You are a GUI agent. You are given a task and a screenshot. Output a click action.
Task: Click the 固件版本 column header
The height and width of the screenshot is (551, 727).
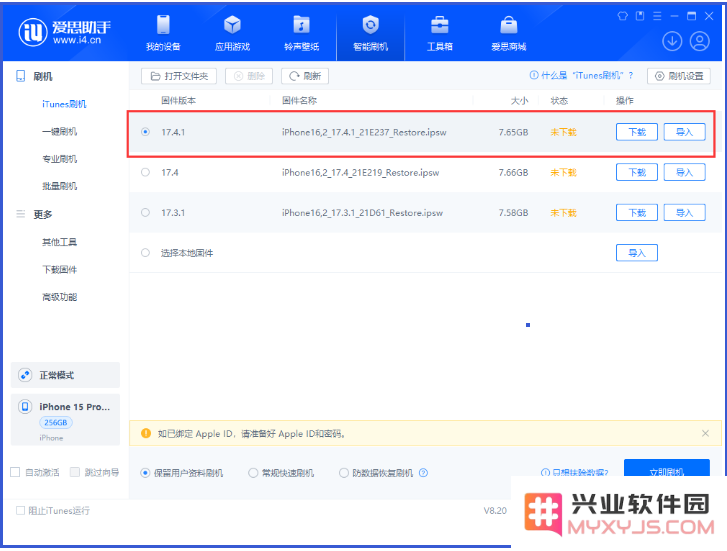pyautogui.click(x=179, y=101)
